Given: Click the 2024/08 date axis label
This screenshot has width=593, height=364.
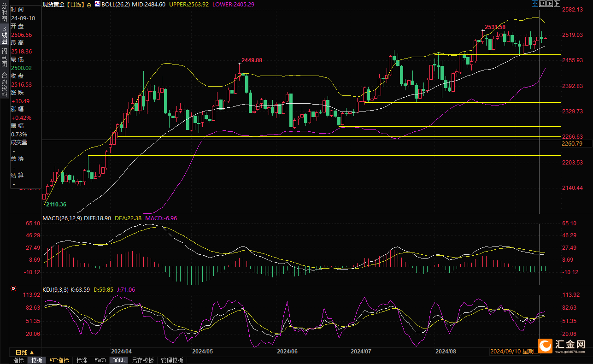Looking at the screenshot, I should point(446,351).
